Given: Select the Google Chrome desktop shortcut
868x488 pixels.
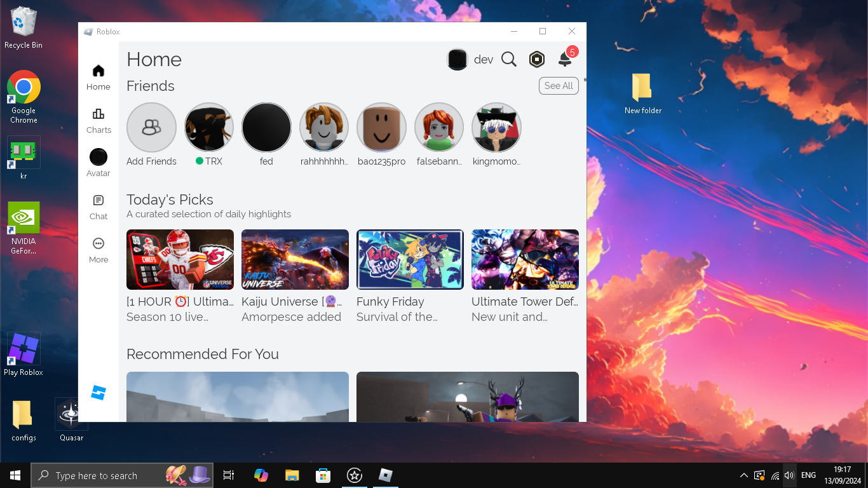Looking at the screenshot, I should pos(24,97).
